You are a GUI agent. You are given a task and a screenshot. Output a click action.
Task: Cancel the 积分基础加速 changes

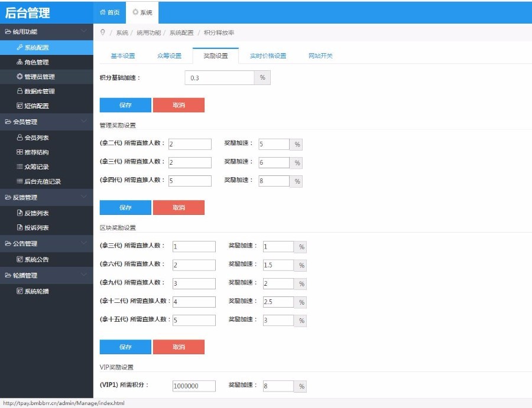coord(179,105)
